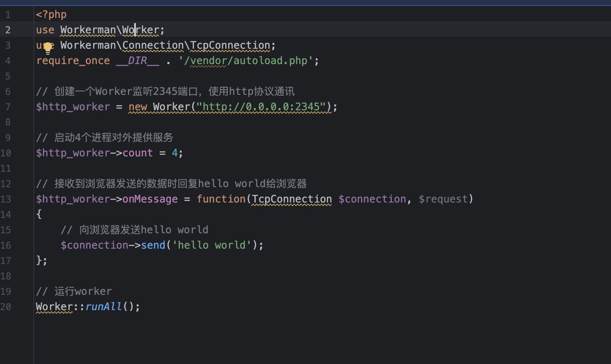Screen dimensions: 611x364
Task: Click the comment on line 9 about 4 processes
Action: (x=104, y=138)
